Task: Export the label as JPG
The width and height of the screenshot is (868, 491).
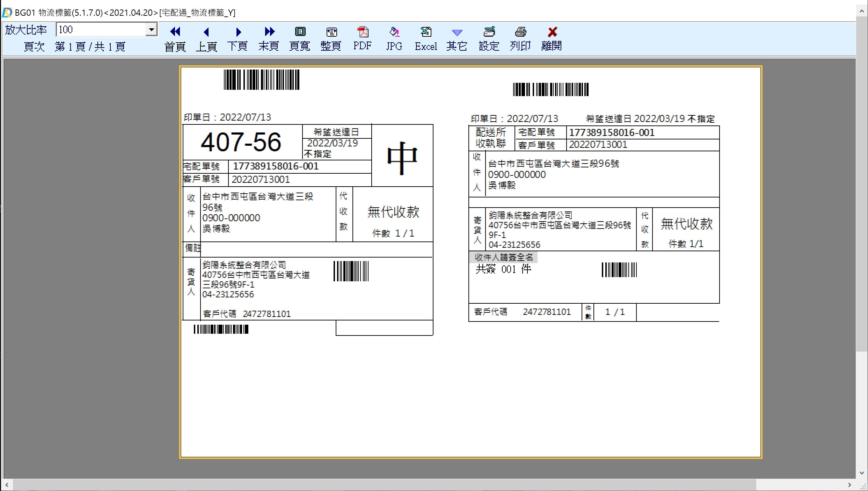Action: 394,39
